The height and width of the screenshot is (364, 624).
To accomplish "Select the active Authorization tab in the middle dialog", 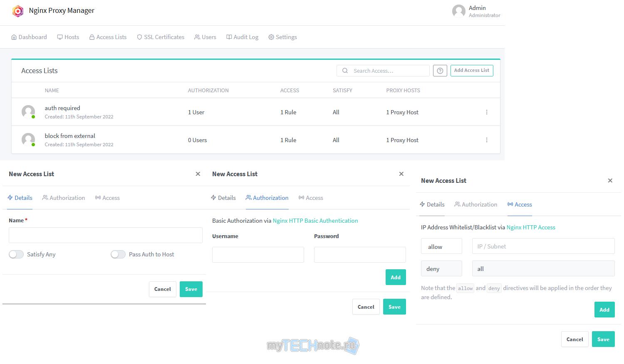I will pyautogui.click(x=267, y=198).
